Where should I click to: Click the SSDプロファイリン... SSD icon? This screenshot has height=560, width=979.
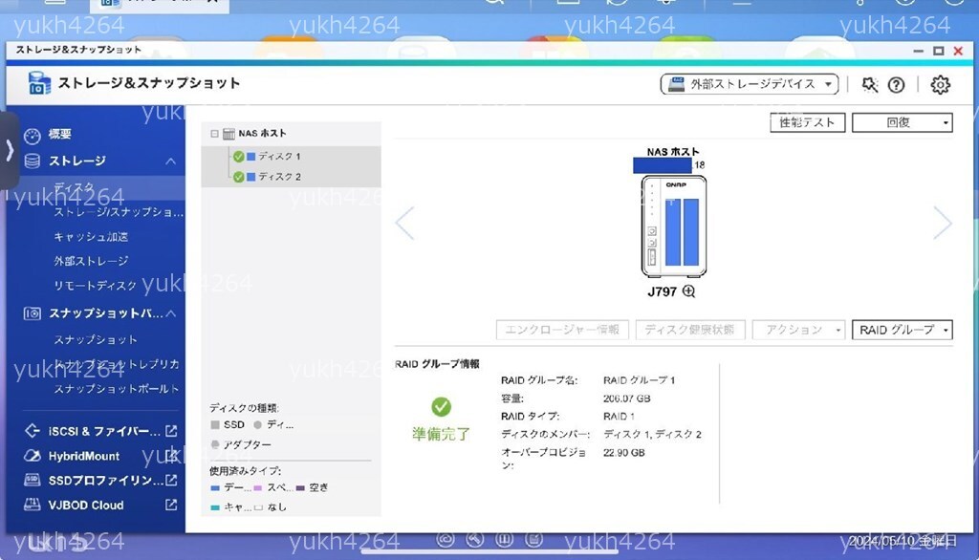32,480
